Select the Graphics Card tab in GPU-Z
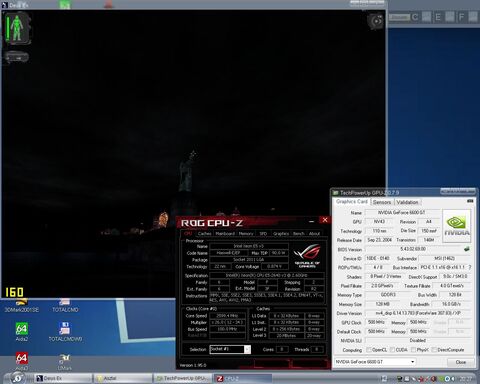 coord(352,202)
